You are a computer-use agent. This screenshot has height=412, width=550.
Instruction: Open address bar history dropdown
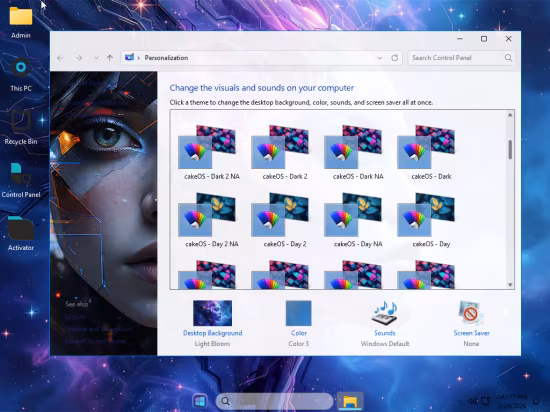pyautogui.click(x=380, y=58)
